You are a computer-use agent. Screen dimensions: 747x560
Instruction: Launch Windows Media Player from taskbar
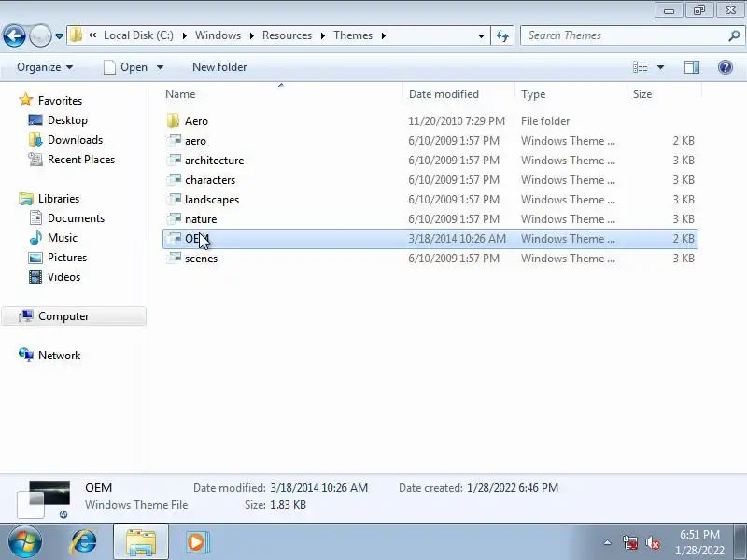pyautogui.click(x=196, y=542)
